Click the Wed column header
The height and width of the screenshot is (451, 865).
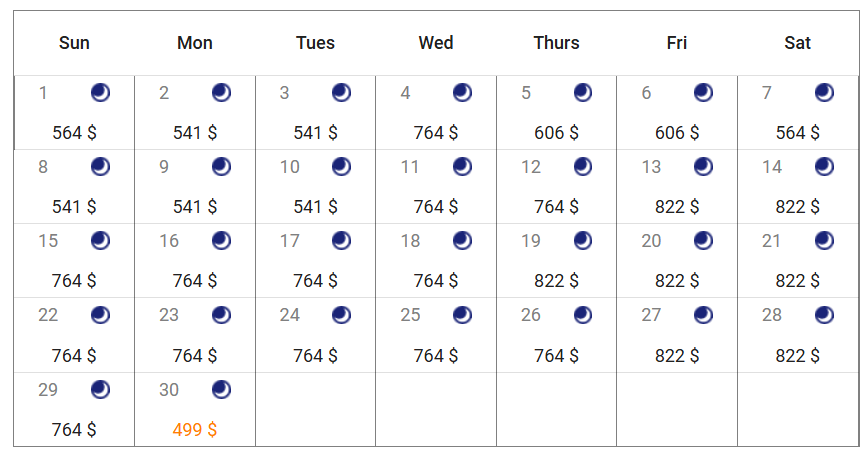pos(436,42)
